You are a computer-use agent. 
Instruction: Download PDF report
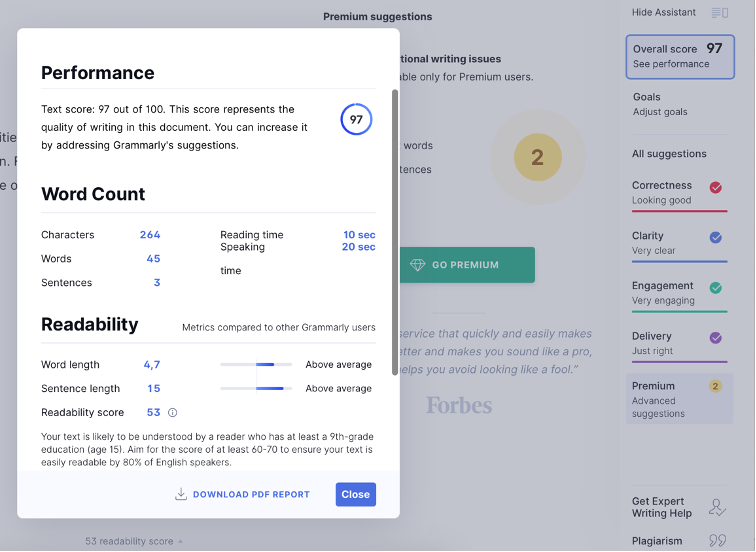pos(242,494)
